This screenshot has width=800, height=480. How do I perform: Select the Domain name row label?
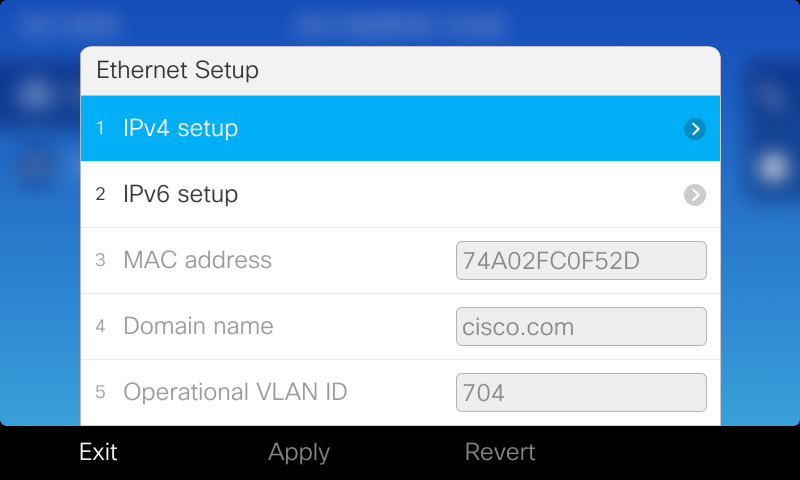(198, 326)
